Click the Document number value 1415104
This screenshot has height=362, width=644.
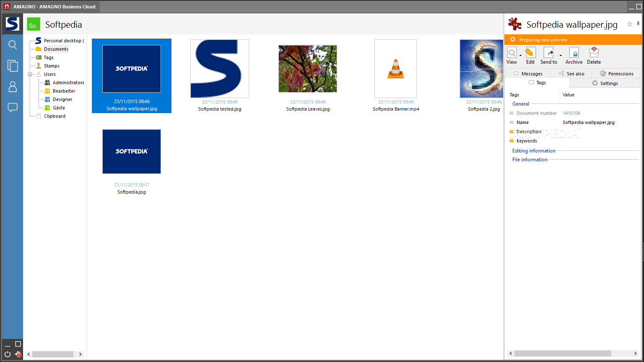pos(571,113)
